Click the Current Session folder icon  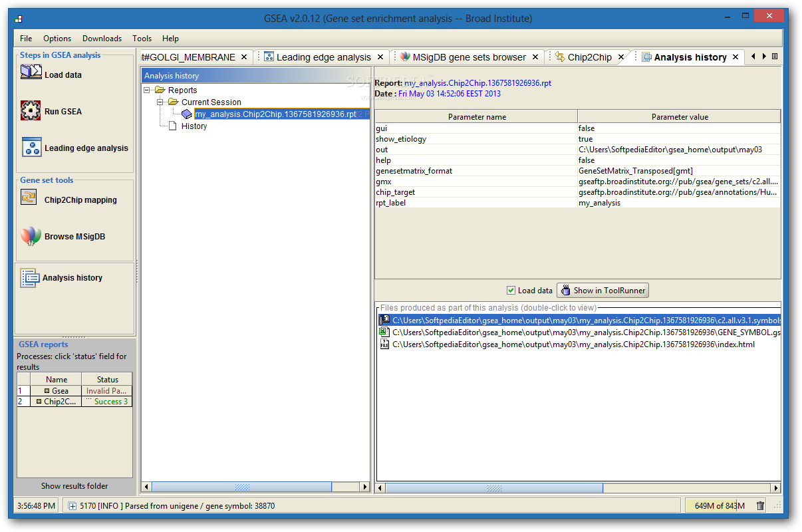(x=174, y=102)
